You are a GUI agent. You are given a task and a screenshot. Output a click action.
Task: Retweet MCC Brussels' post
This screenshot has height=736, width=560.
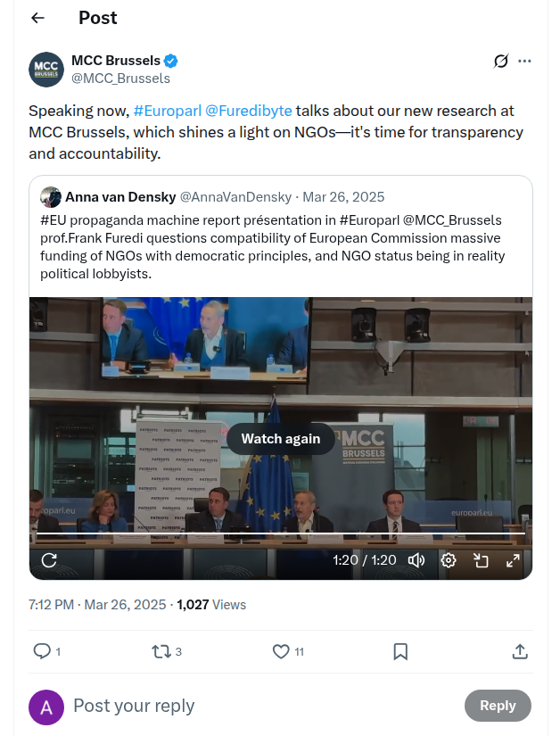tap(161, 651)
